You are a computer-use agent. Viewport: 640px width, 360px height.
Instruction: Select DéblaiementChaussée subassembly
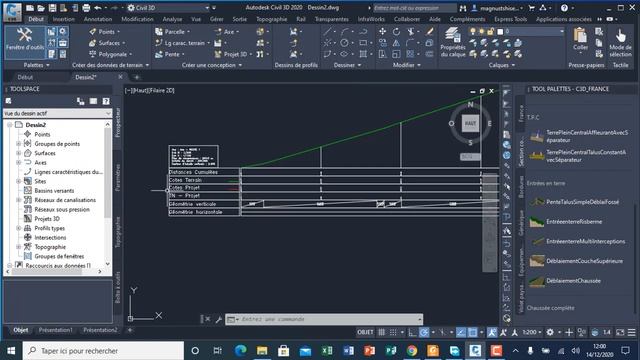point(566,281)
